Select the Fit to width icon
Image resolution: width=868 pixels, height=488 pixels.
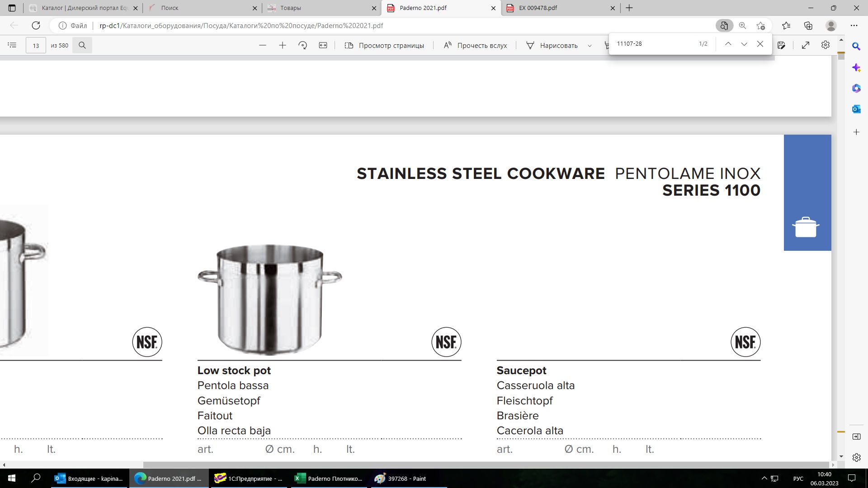(x=323, y=45)
